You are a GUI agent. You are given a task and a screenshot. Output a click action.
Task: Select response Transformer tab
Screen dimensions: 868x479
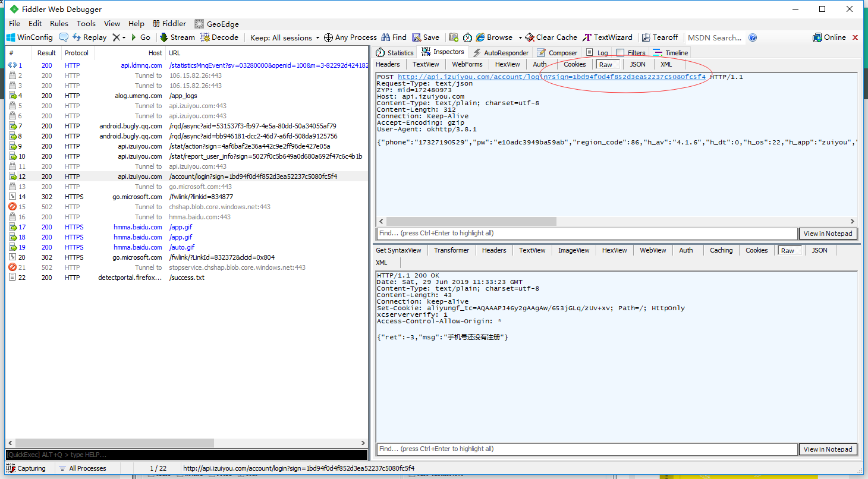coord(451,250)
